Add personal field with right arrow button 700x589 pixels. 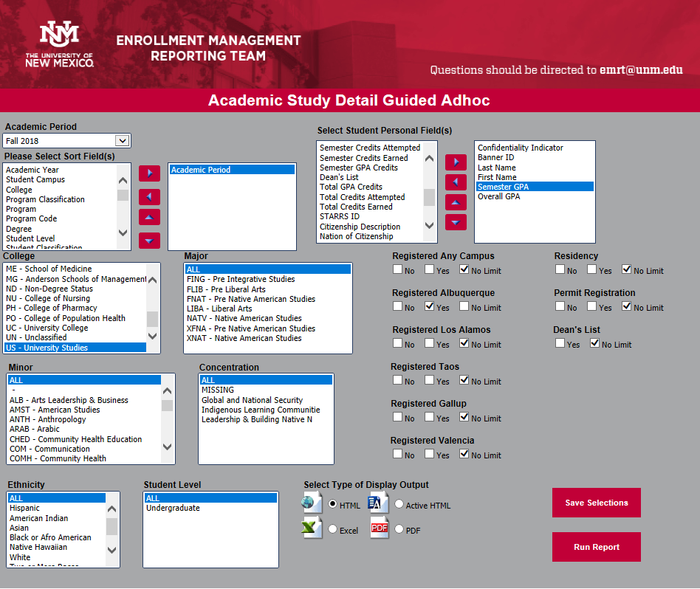456,162
